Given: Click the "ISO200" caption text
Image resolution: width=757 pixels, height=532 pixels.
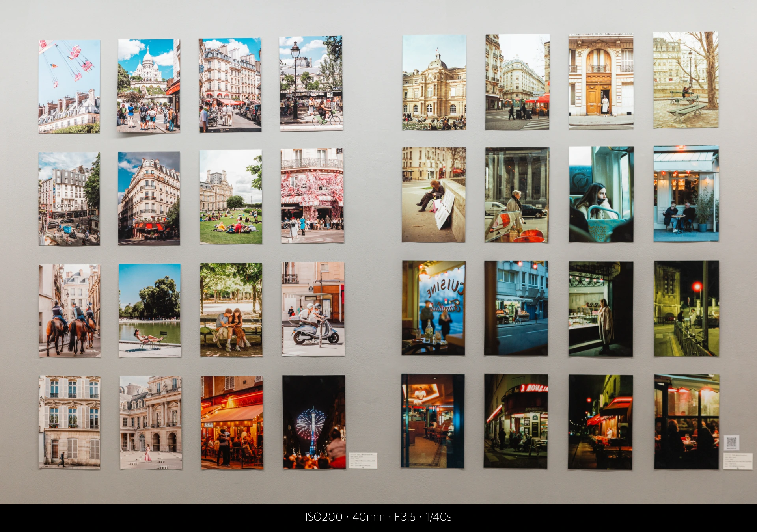Looking at the screenshot, I should 324,517.
